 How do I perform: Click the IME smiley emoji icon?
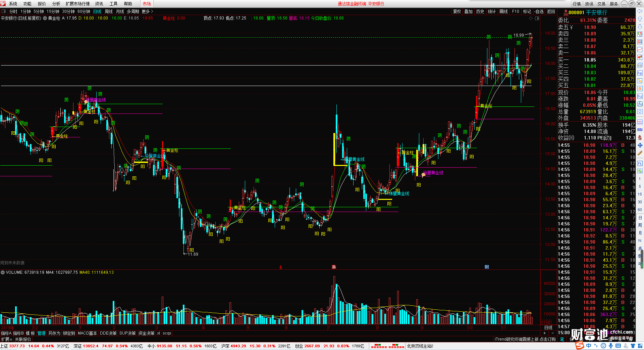coord(603,346)
